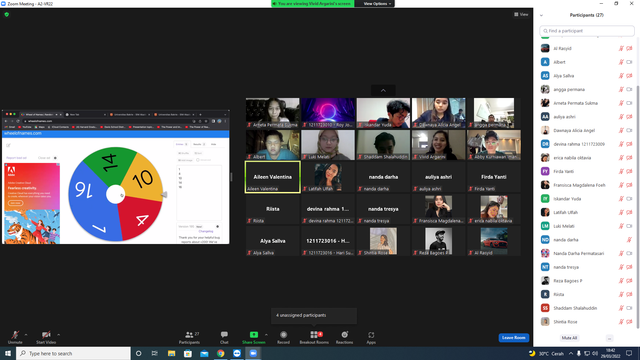The height and width of the screenshot is (360, 640).
Task: Open the Windows notification center
Action: (629, 353)
